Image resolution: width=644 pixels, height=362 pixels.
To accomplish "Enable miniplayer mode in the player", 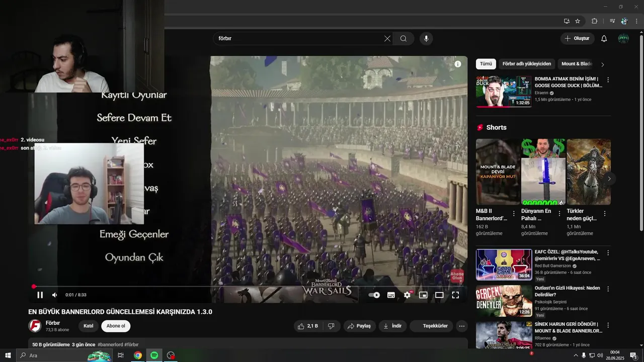I will point(423,295).
